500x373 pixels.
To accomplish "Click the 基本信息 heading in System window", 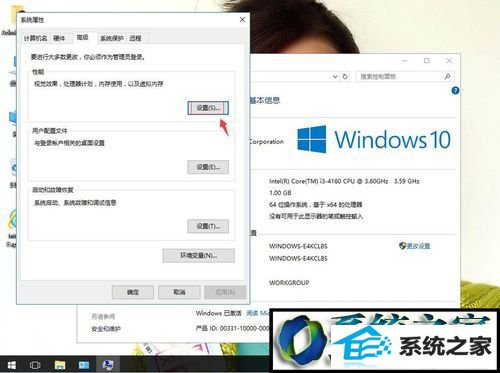I will coord(265,100).
